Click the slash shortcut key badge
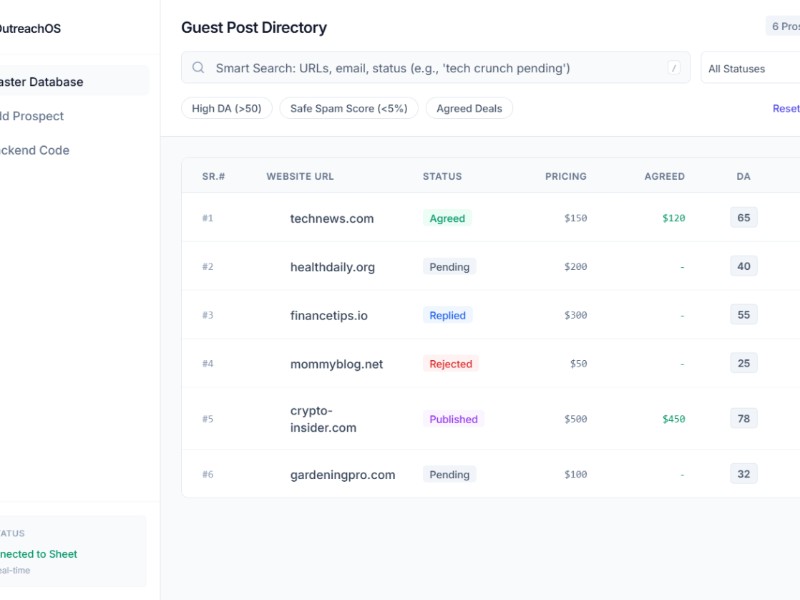 [x=674, y=68]
